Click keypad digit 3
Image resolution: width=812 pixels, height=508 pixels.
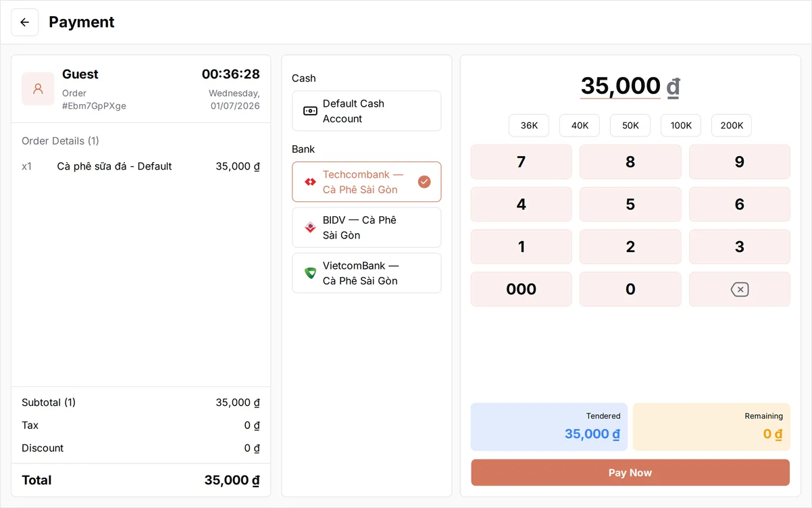[740, 247]
